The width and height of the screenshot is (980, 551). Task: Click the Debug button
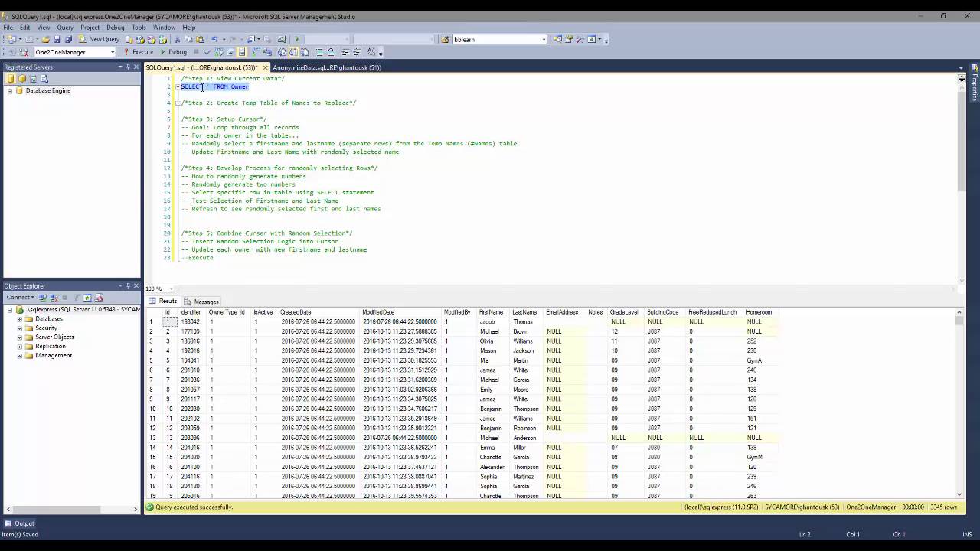click(173, 52)
